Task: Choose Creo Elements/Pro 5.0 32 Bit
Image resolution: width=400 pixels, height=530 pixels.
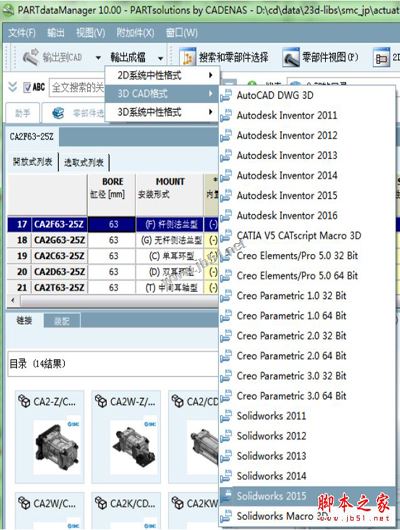Action: pyautogui.click(x=307, y=256)
